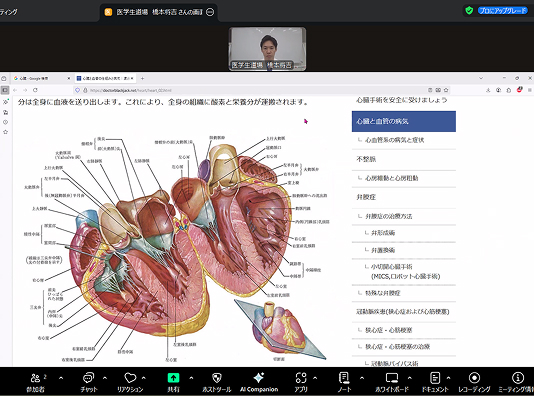The width and height of the screenshot is (534, 396).
Task: Open ミーティング情報 meeting info
Action: [x=517, y=382]
